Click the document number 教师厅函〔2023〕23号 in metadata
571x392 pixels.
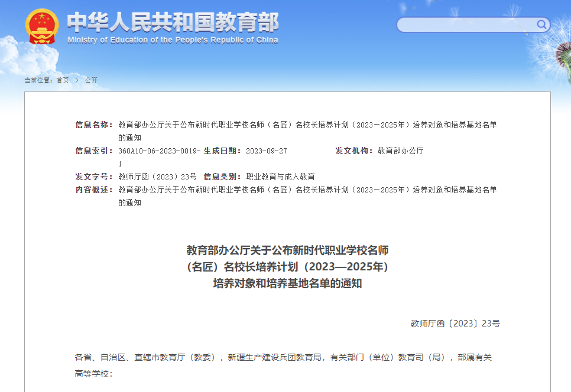click(157, 177)
